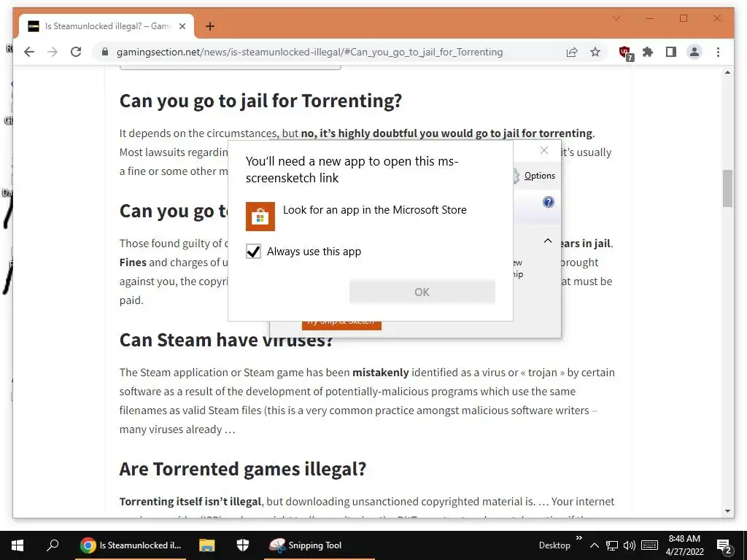Click the browser forward arrow
Image resolution: width=747 pixels, height=560 pixels.
point(53,52)
